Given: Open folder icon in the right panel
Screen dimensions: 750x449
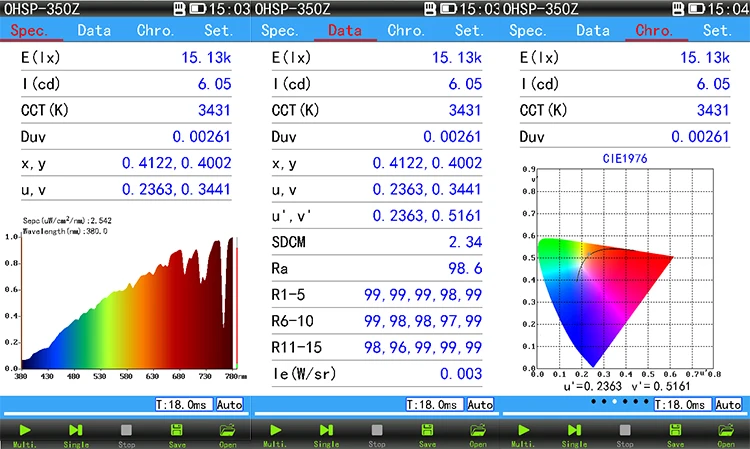Looking at the screenshot, I should point(727,430).
